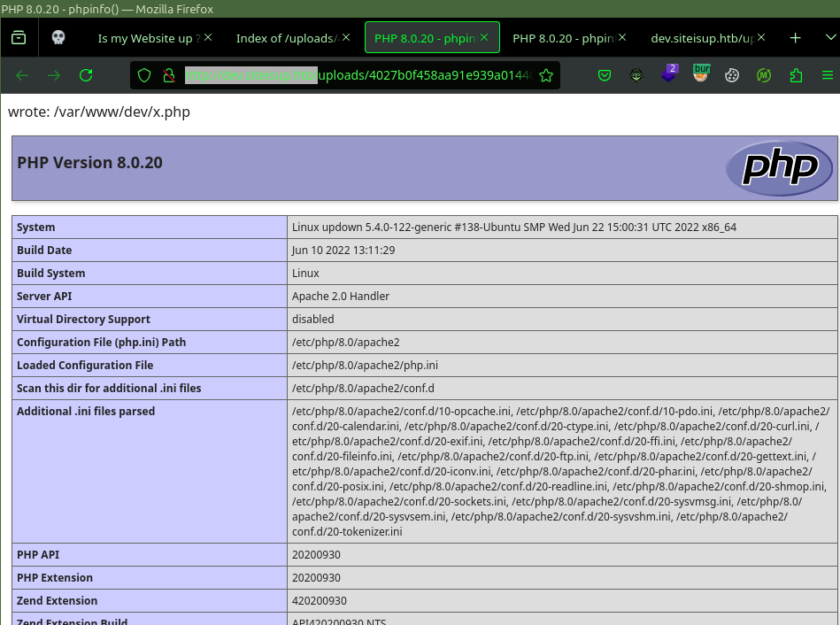
Task: Open a new tab with plus button
Action: pyautogui.click(x=796, y=37)
